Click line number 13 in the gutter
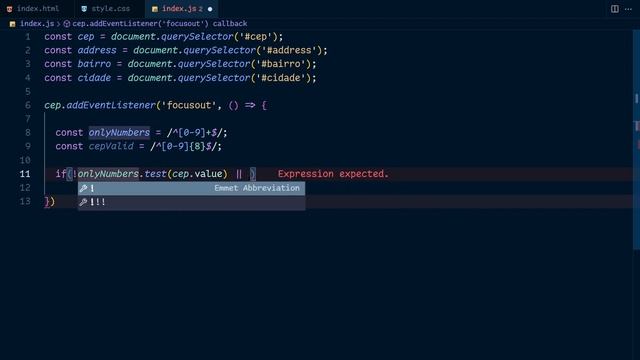640x360 pixels. tap(25, 202)
